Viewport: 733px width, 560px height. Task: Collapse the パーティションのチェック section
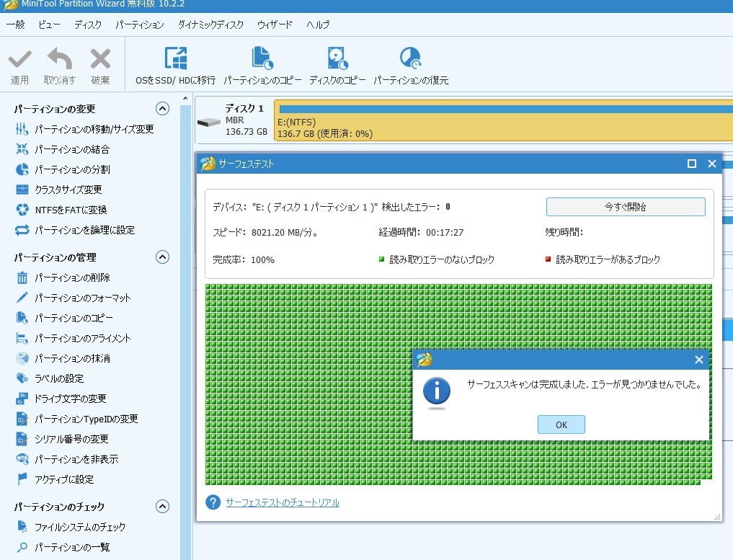pos(163,507)
